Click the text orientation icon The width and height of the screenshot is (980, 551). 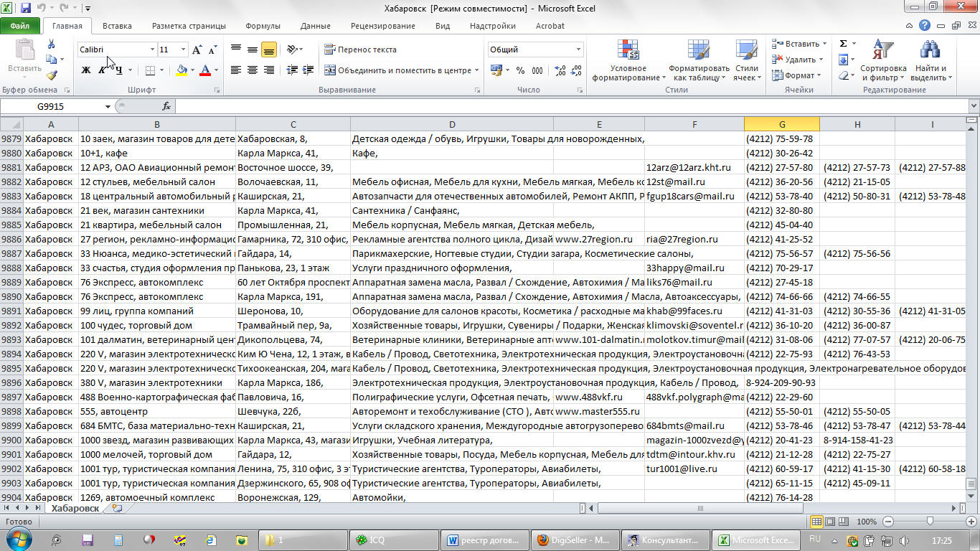click(292, 50)
